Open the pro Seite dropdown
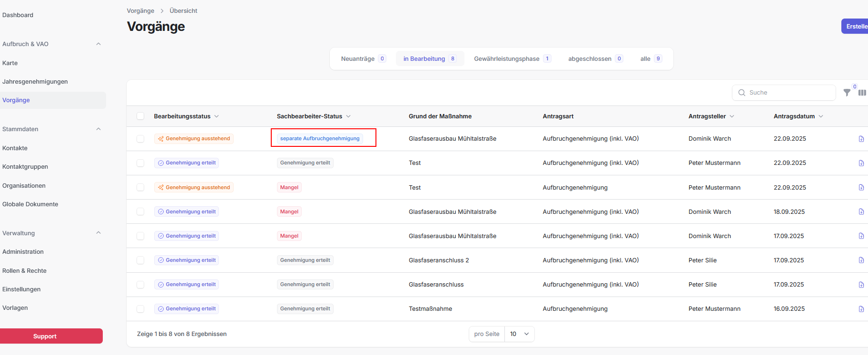This screenshot has width=868, height=355. tap(519, 334)
